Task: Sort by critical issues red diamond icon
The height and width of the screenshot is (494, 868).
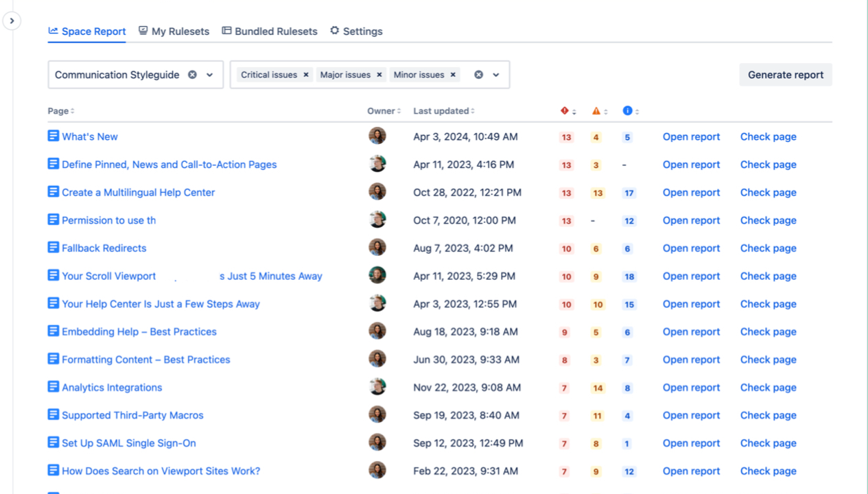Action: click(x=565, y=111)
